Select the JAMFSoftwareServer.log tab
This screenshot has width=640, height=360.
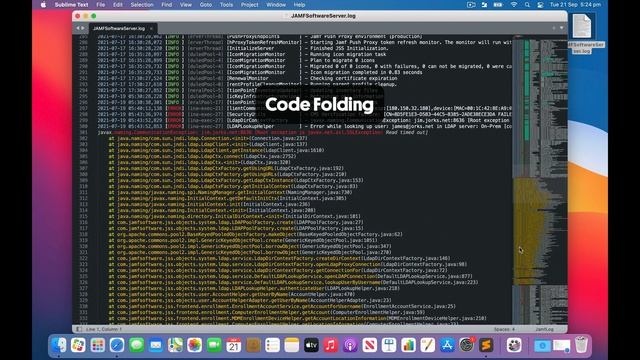click(119, 29)
